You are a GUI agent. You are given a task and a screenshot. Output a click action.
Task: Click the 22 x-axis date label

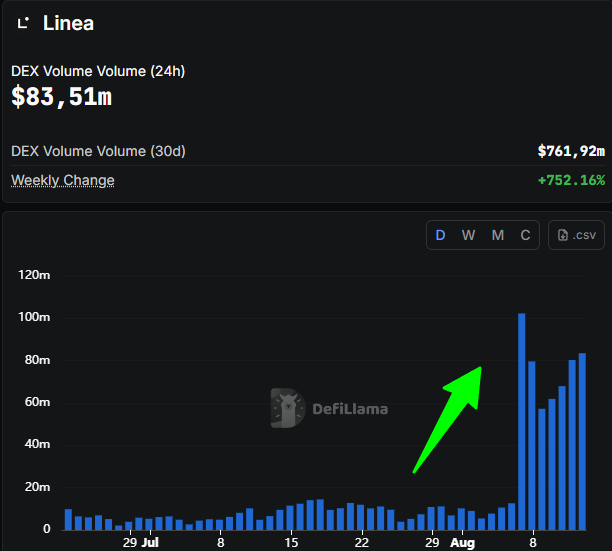(362, 542)
